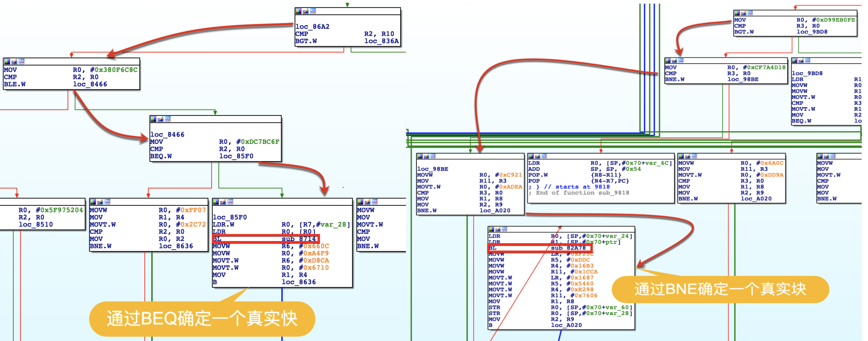868x341 pixels.
Task: Select the constant #0xD8CA
Action: pos(314,261)
